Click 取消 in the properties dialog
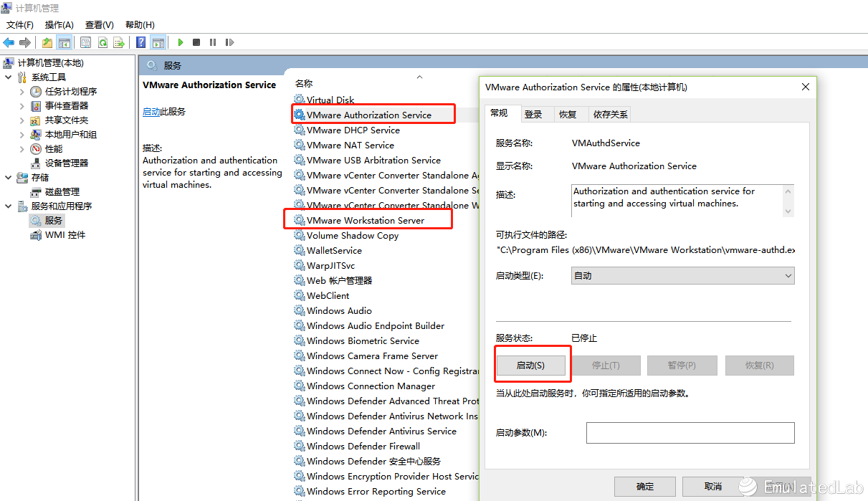 click(x=713, y=487)
